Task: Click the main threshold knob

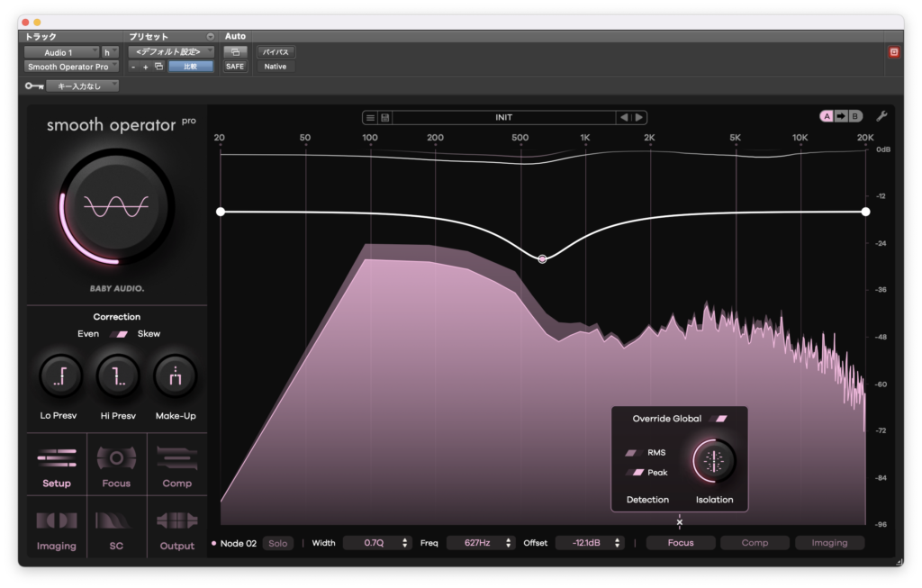Action: coord(116,206)
